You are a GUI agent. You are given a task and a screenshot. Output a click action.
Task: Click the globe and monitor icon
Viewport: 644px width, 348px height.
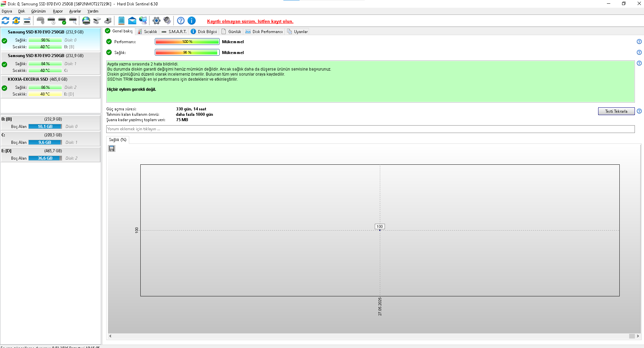(143, 21)
